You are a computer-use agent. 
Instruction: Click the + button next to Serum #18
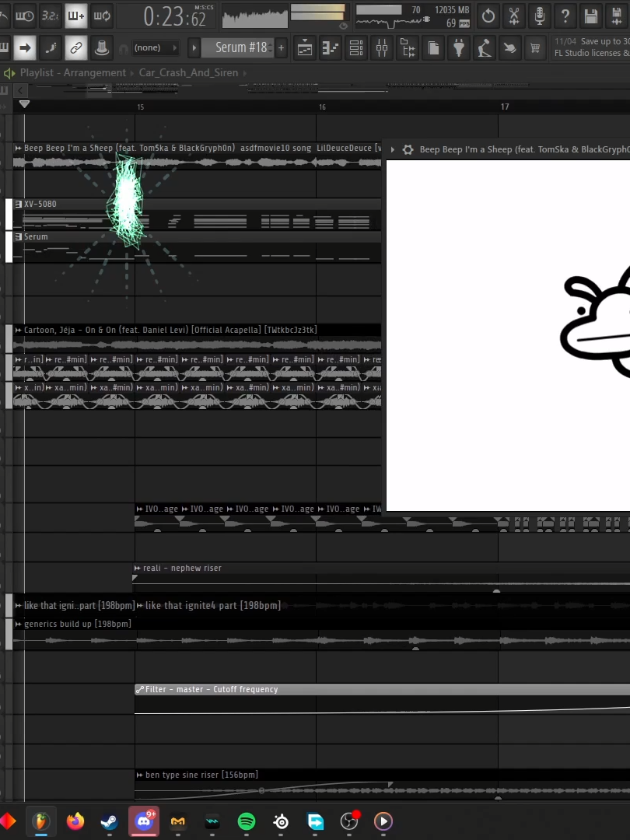(x=280, y=47)
